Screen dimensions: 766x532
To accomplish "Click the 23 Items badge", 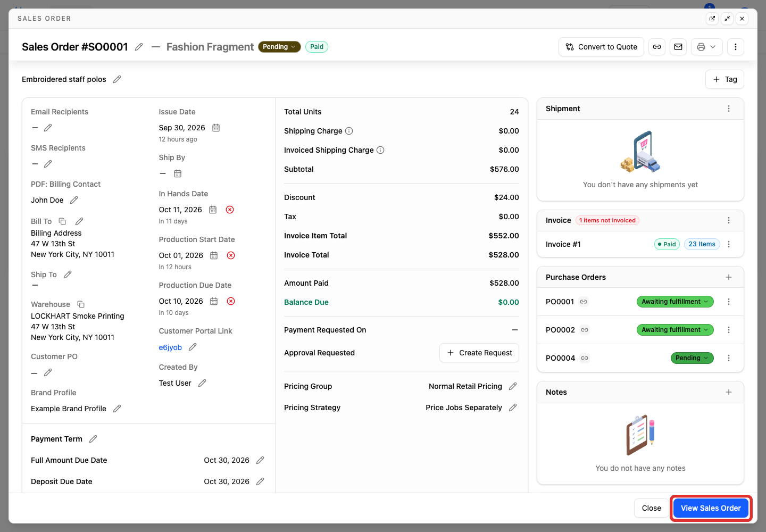I will point(702,244).
